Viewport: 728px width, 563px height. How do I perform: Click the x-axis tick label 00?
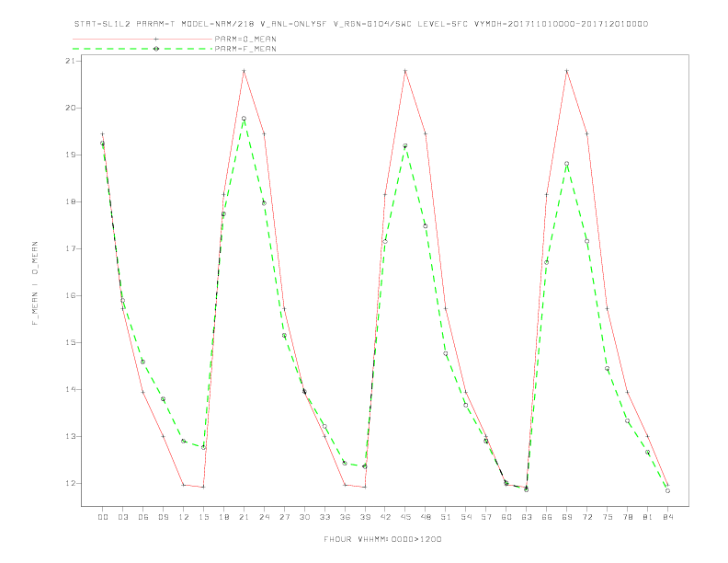[x=103, y=517]
